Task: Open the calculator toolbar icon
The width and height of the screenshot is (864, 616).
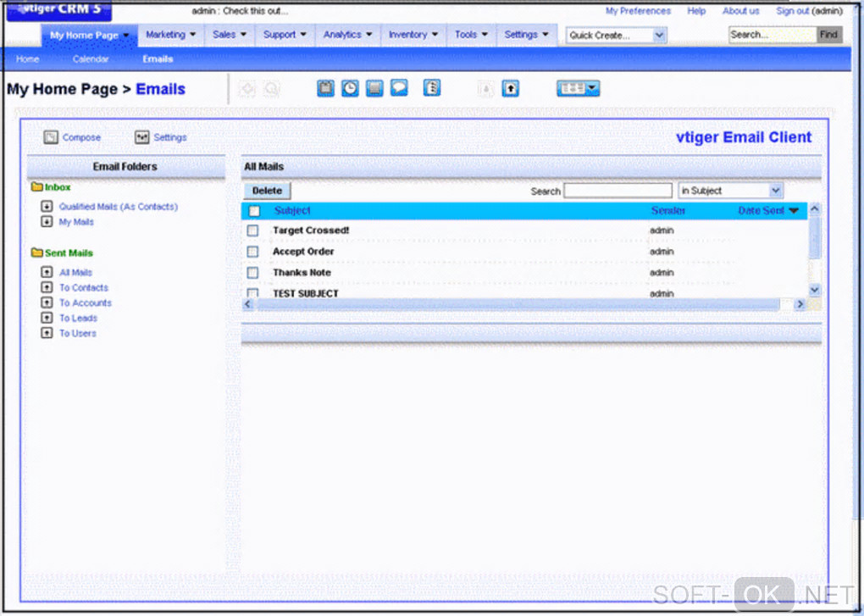Action: coord(374,88)
